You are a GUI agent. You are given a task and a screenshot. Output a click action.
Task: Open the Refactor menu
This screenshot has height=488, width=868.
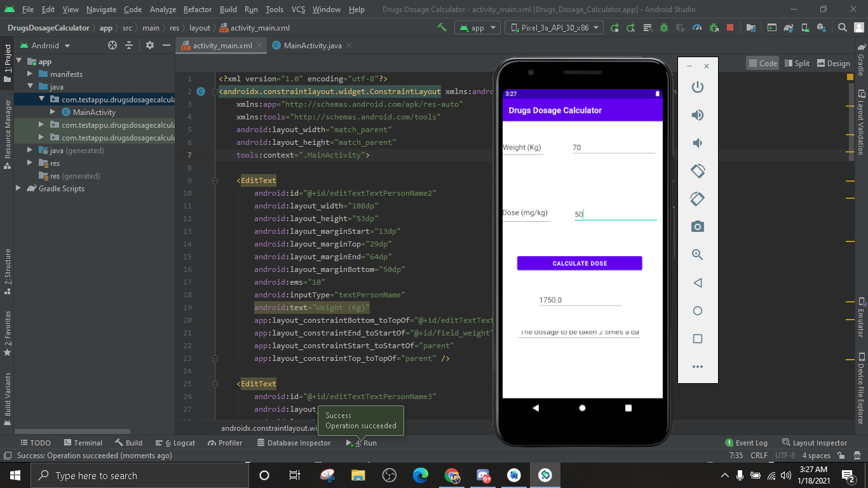click(198, 10)
